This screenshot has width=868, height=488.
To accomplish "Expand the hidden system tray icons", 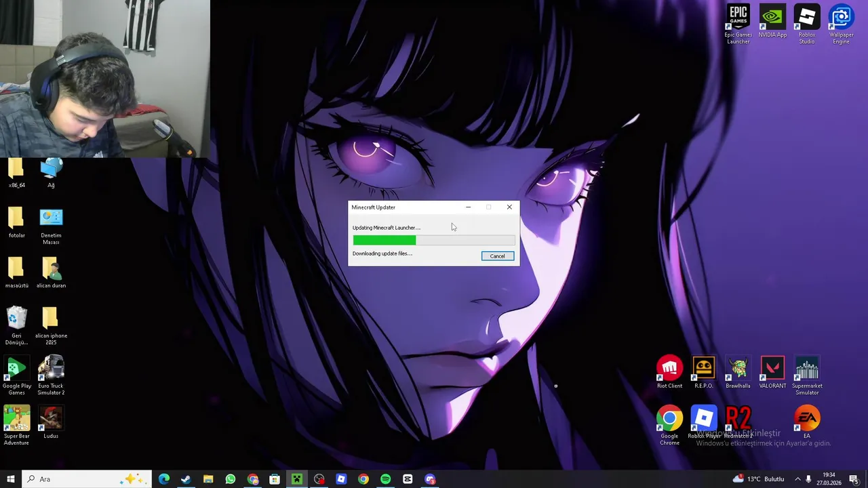I will (x=797, y=479).
